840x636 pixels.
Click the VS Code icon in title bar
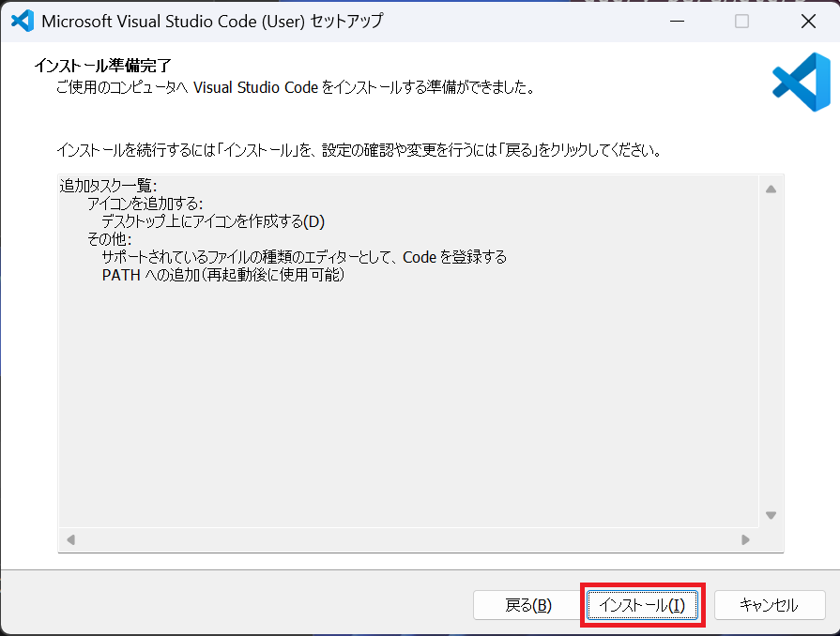coord(22,22)
